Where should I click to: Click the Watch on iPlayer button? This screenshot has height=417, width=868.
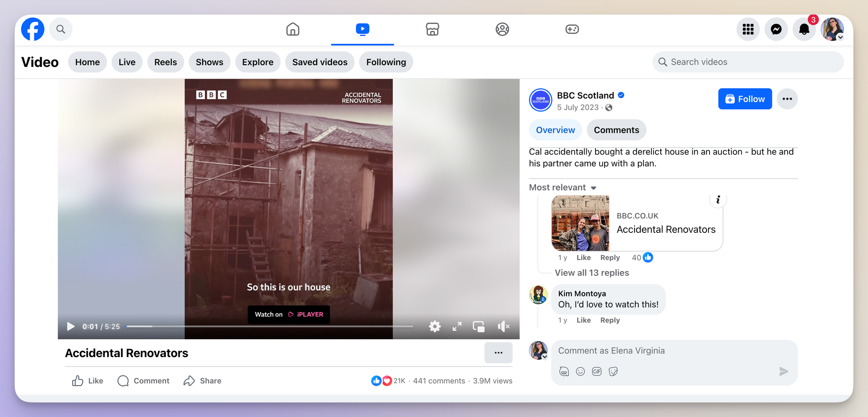point(289,314)
